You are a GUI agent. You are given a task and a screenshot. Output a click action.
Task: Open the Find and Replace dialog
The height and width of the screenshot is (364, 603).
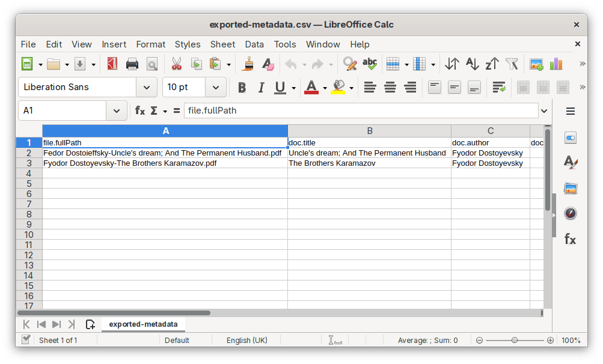click(x=349, y=63)
